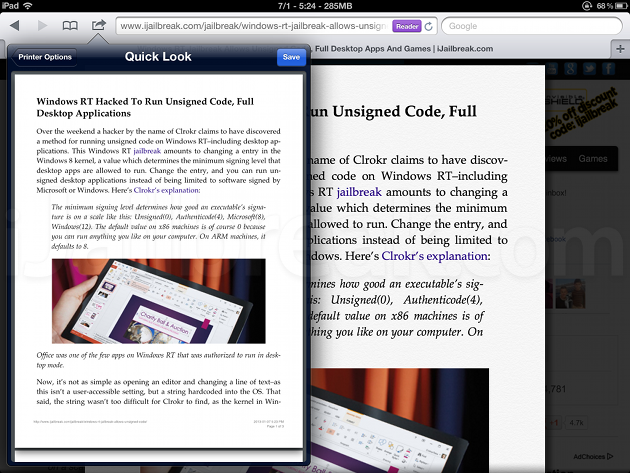
Task: Select the Games menu item
Action: [x=593, y=159]
